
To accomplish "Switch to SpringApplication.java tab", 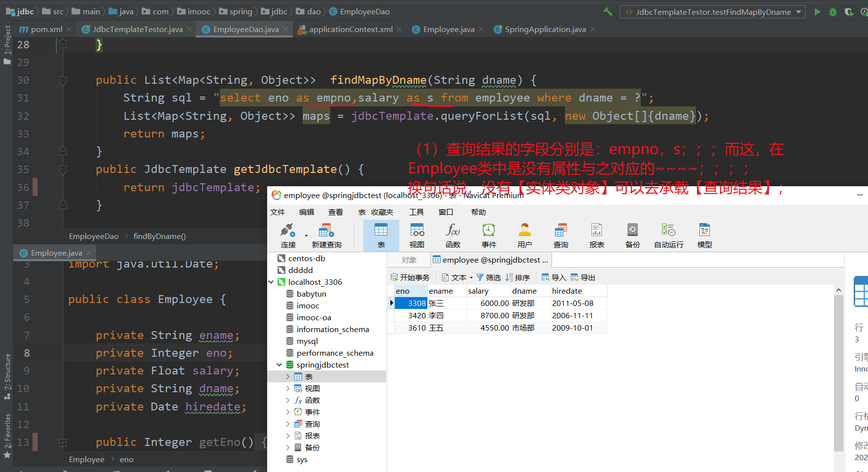I will tap(545, 30).
